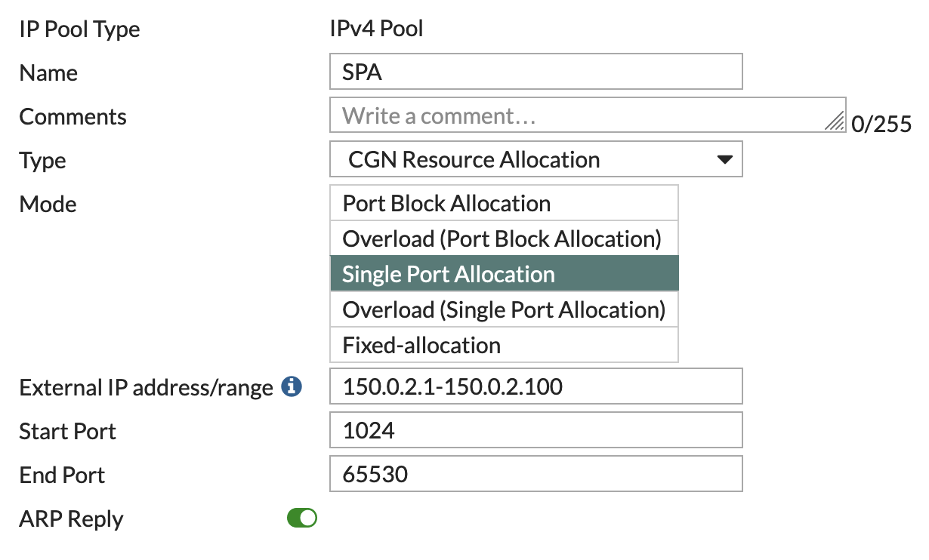Click the External IP address/range input field
The width and height of the screenshot is (929, 560).
[536, 387]
